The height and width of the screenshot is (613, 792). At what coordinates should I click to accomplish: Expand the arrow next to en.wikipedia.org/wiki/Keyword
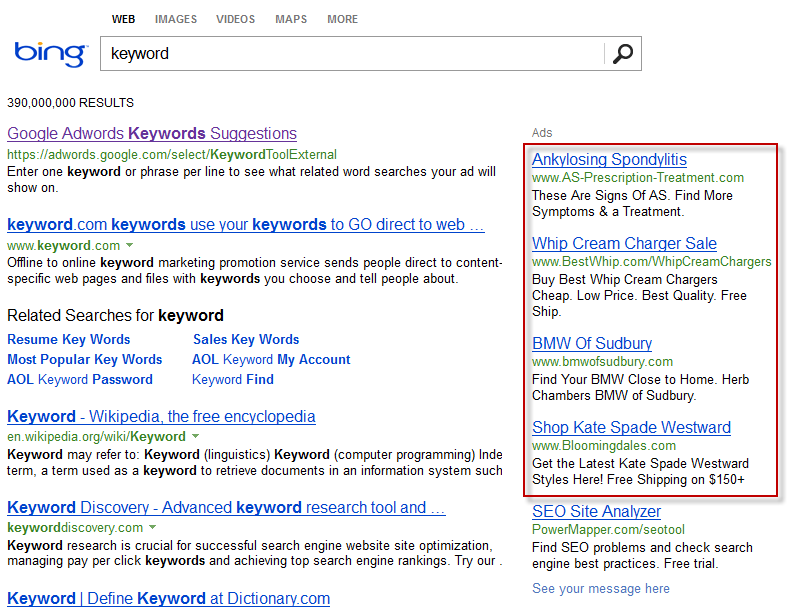point(195,436)
